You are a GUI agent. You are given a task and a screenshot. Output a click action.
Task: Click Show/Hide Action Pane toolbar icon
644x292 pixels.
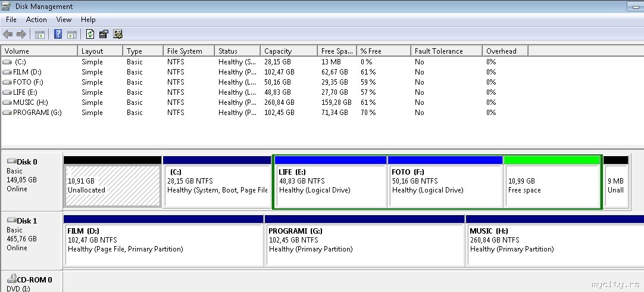point(71,34)
